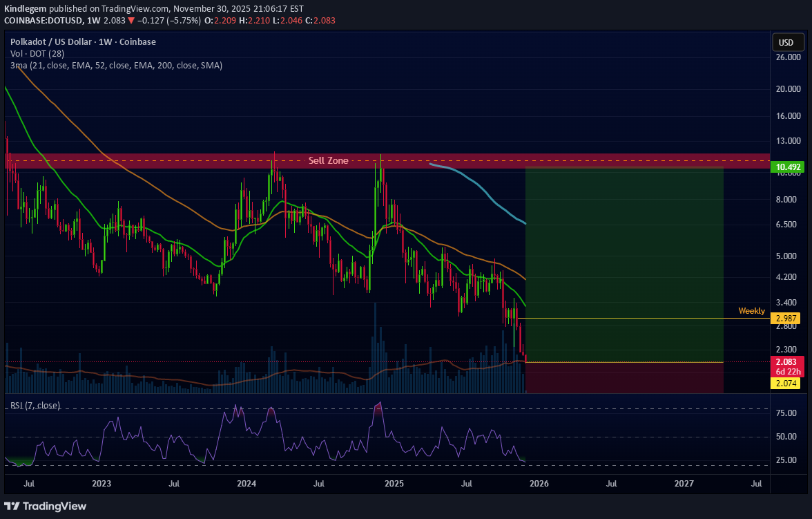Select the green profit target zone
812x519 pixels.
[624, 263]
